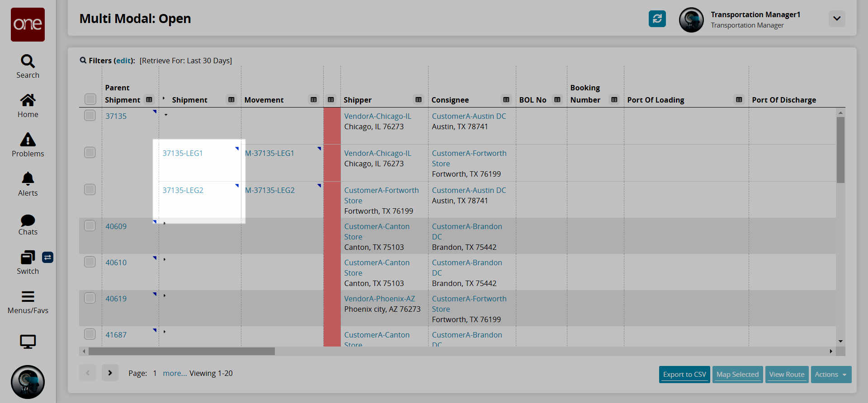
Task: Tick the checkbox for shipment 41687
Action: click(90, 334)
